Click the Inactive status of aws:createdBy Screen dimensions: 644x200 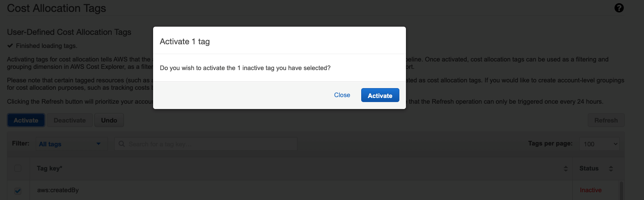pyautogui.click(x=591, y=190)
